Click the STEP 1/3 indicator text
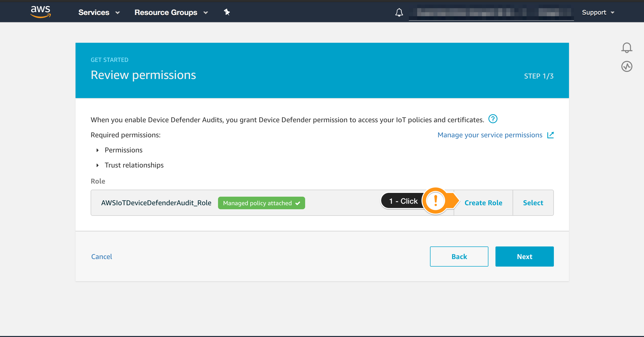This screenshot has width=644, height=337. [x=539, y=76]
